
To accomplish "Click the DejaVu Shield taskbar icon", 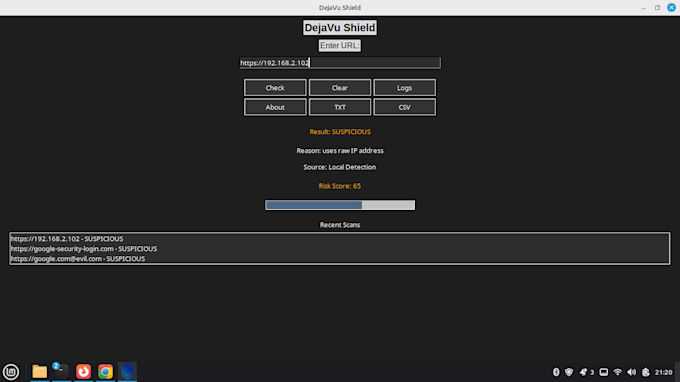I will [x=128, y=372].
